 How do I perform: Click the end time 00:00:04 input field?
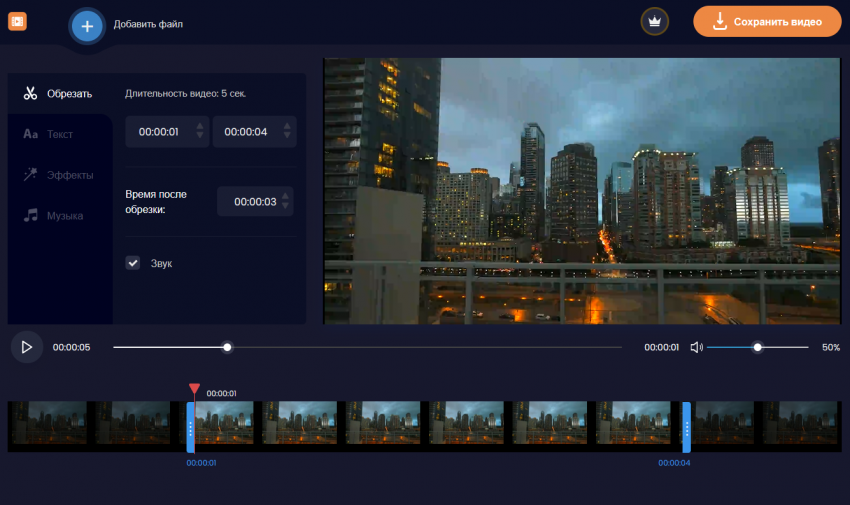tap(254, 132)
